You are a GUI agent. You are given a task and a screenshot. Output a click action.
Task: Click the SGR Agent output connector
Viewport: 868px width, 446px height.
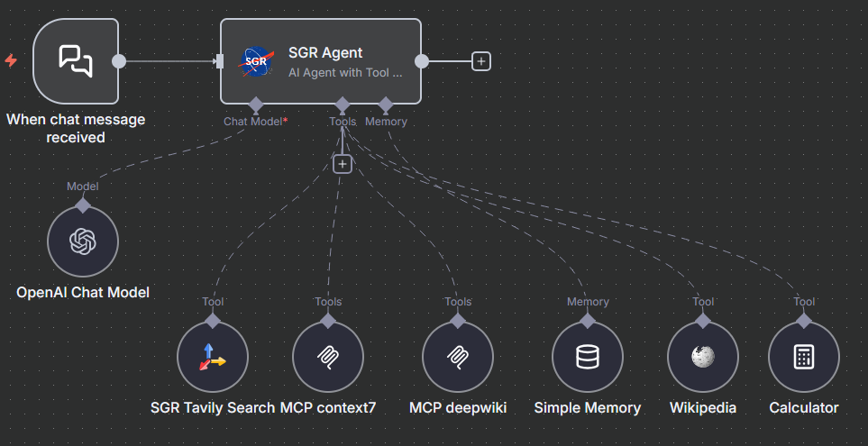(x=422, y=61)
